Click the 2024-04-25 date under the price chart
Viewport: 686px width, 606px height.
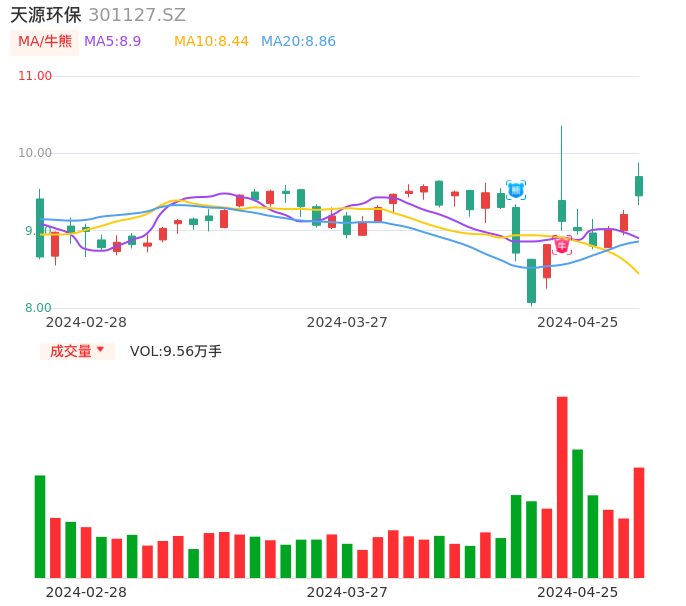coord(578,322)
